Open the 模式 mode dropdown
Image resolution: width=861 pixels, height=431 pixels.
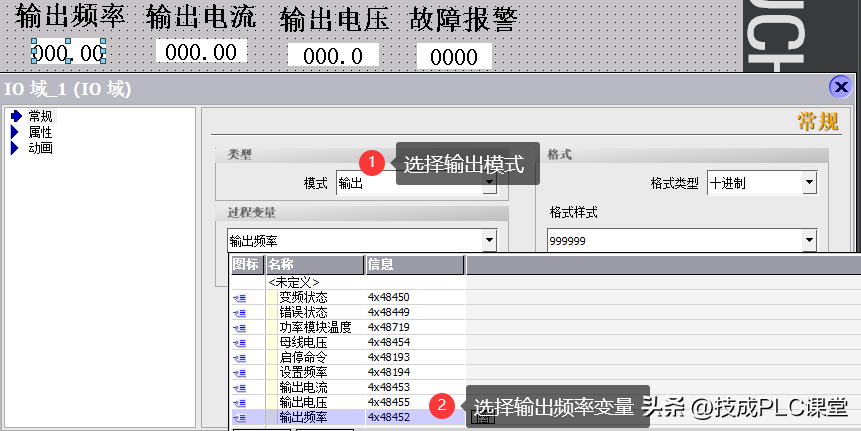489,184
